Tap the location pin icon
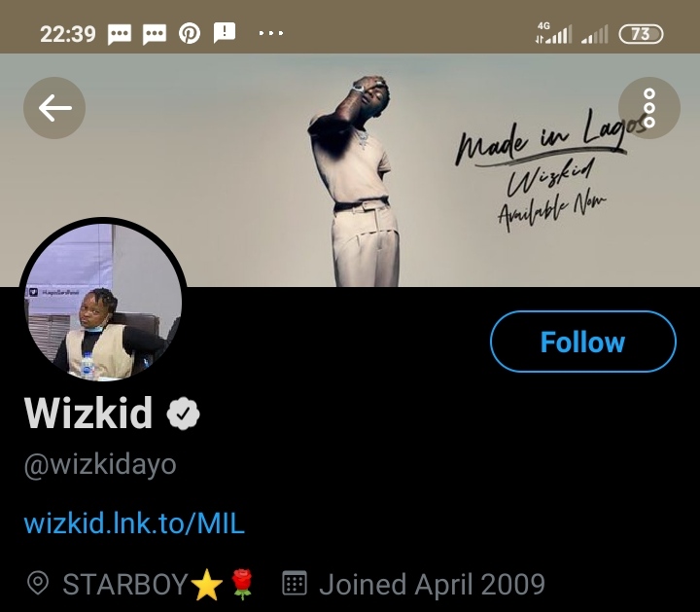Image resolution: width=700 pixels, height=612 pixels. point(38,584)
